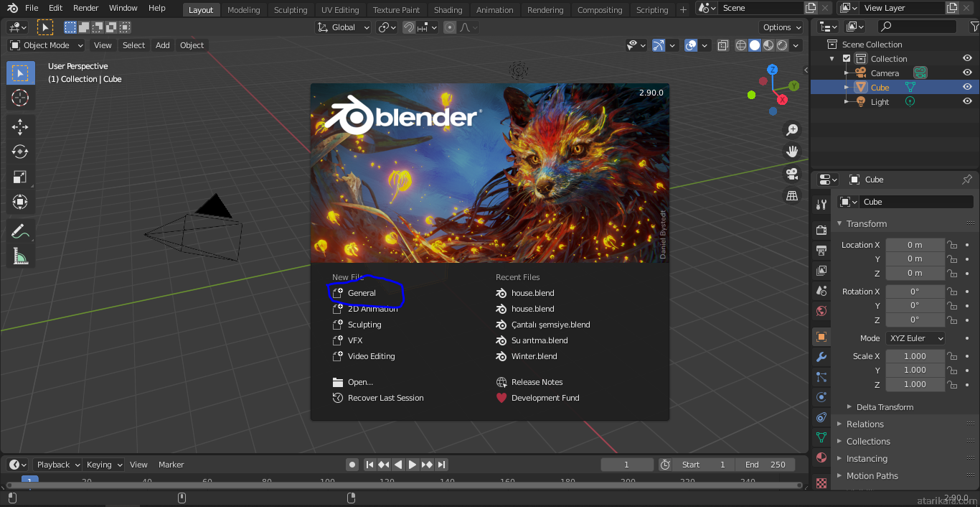This screenshot has width=980, height=507.
Task: Collapse the Transform panel
Action: click(866, 224)
